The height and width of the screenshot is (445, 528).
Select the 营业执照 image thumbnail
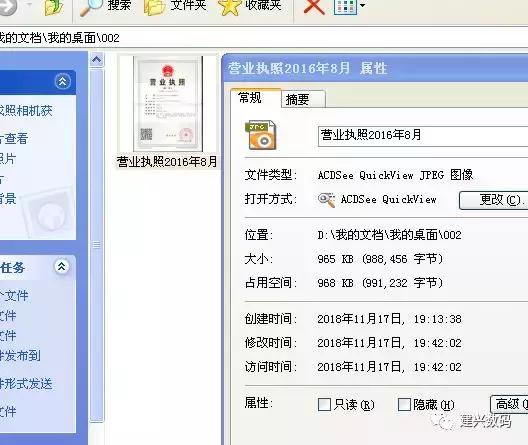[x=168, y=104]
